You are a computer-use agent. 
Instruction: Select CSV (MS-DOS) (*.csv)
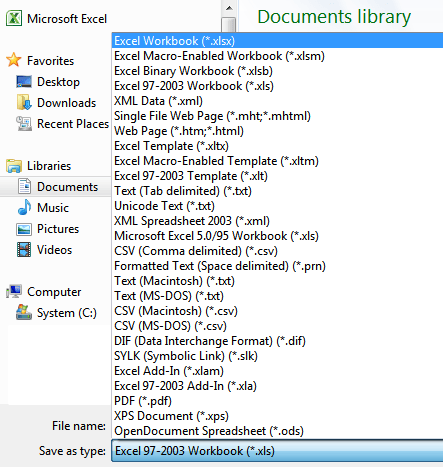click(277, 326)
